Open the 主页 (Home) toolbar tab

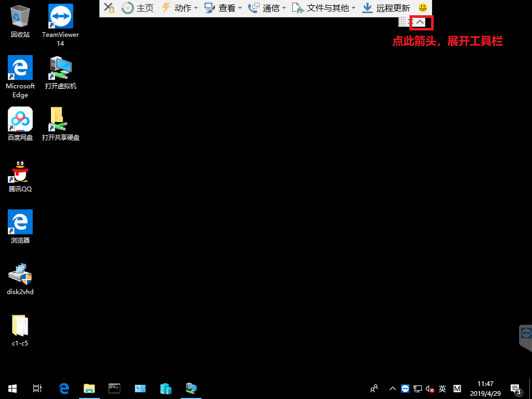(137, 8)
